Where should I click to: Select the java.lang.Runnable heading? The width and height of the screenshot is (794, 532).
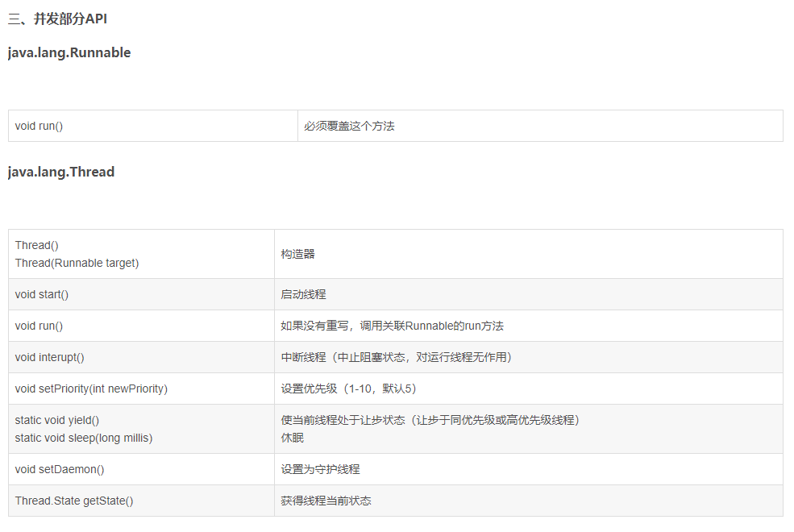[x=69, y=52]
